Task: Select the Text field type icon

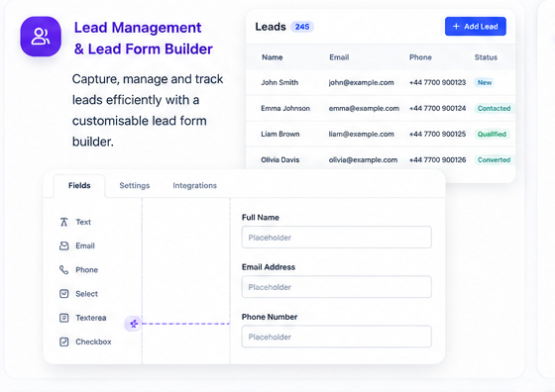Action: (63, 222)
